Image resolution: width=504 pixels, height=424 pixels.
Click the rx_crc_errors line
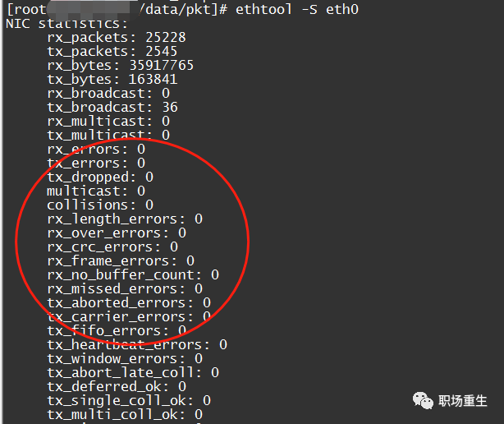112,247
